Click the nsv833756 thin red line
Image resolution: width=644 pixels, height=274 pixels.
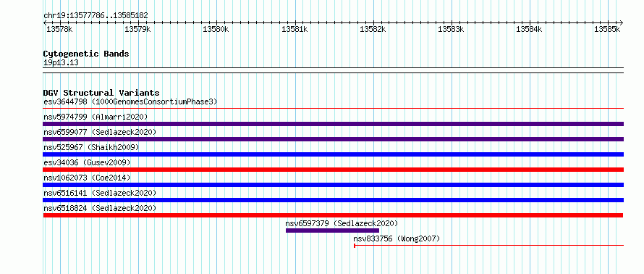pos(488,246)
